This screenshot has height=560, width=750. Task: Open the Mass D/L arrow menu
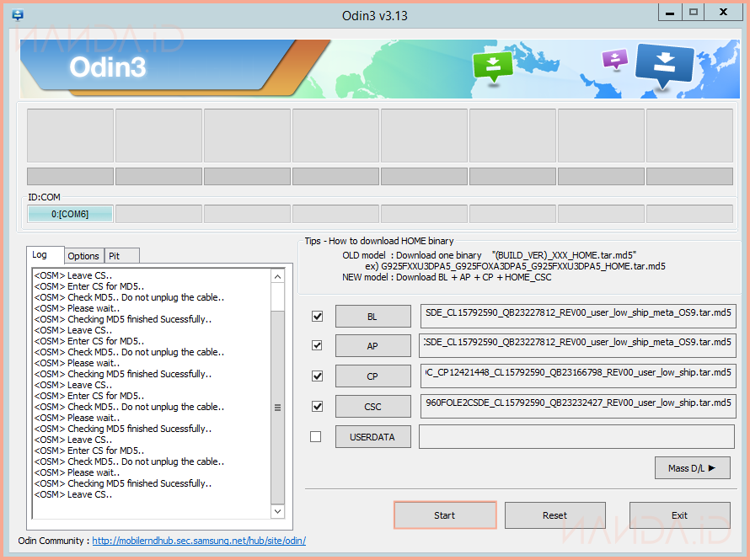(692, 468)
